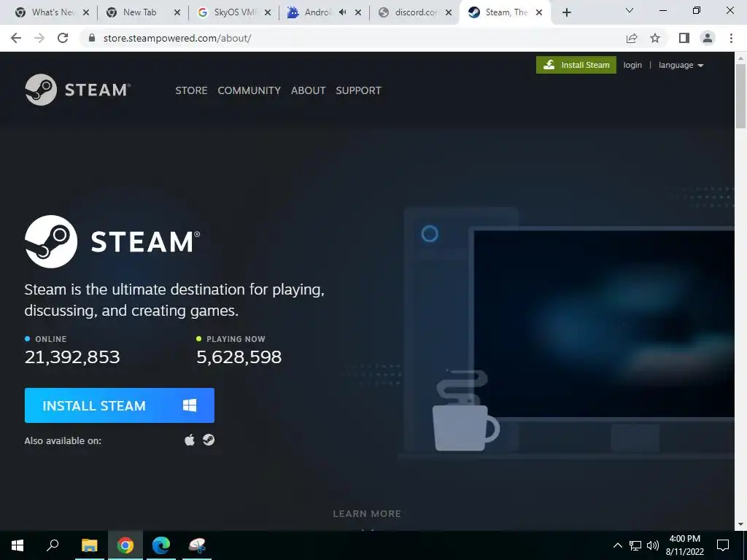The height and width of the screenshot is (560, 747).
Task: Click the blue INSTALL STEAM button
Action: (120, 405)
